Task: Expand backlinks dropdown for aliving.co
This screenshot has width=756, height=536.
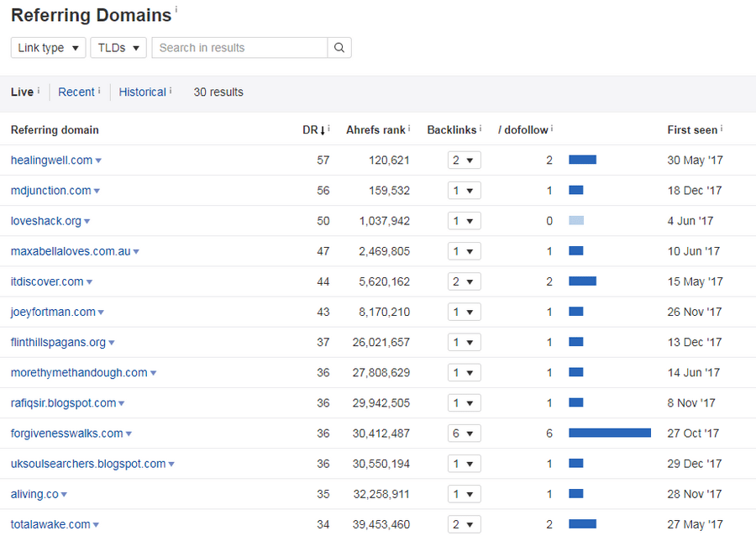Action: point(465,494)
